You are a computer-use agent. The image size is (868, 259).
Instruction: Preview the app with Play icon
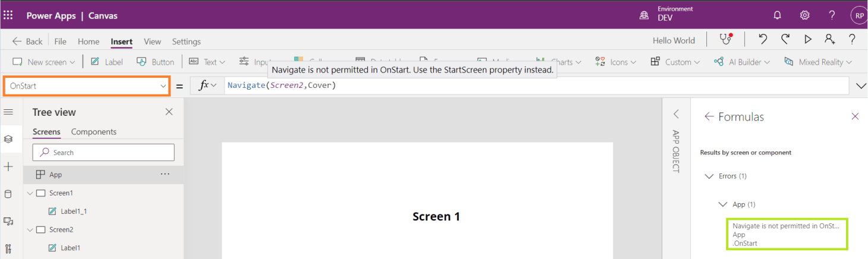(x=807, y=40)
